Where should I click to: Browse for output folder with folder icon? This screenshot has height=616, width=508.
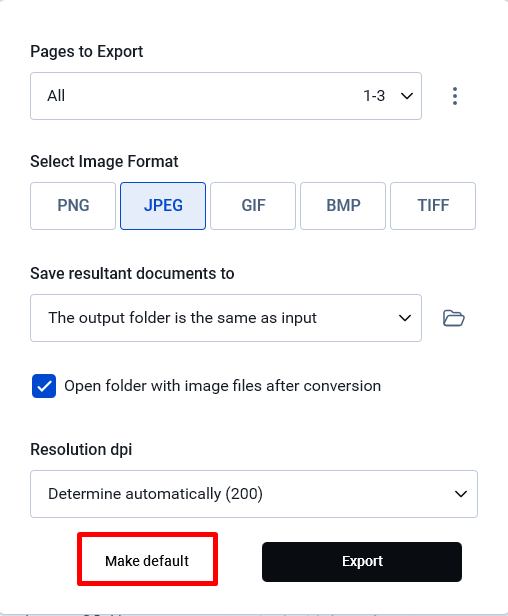(454, 318)
